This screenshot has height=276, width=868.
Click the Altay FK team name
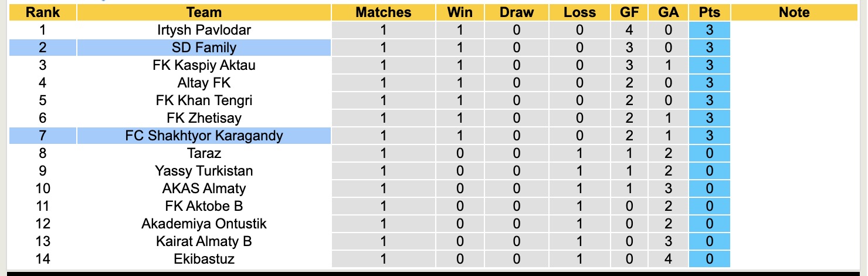204,83
